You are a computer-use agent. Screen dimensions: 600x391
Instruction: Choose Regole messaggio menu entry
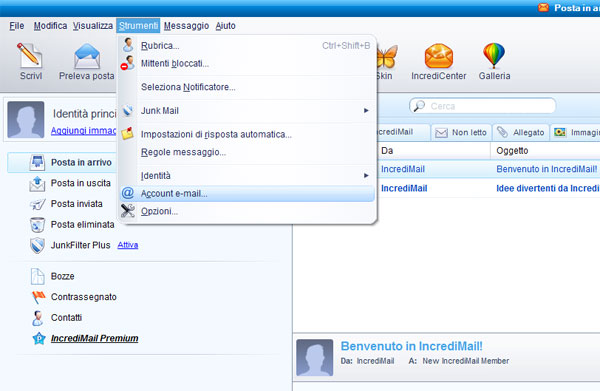click(x=247, y=152)
